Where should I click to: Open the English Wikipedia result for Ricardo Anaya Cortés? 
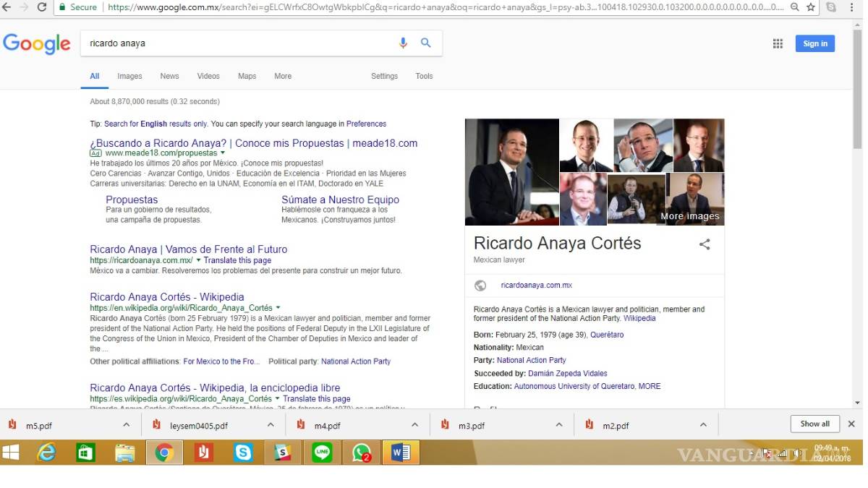167,297
